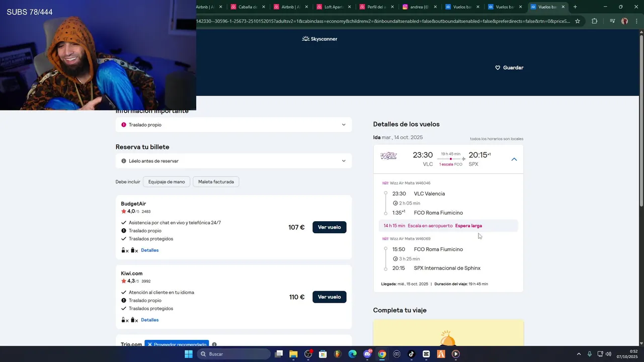Click the browser address bar URL
The height and width of the screenshot is (362, 644).
pos(383,21)
